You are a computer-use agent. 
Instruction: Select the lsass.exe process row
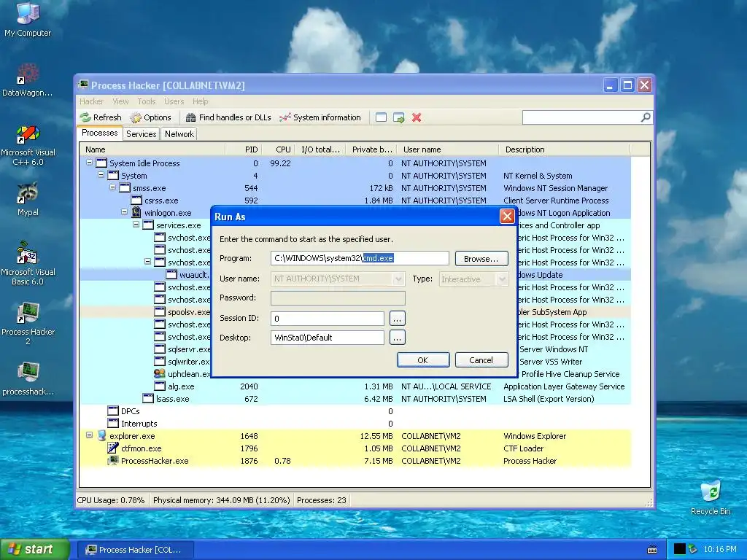[355, 399]
